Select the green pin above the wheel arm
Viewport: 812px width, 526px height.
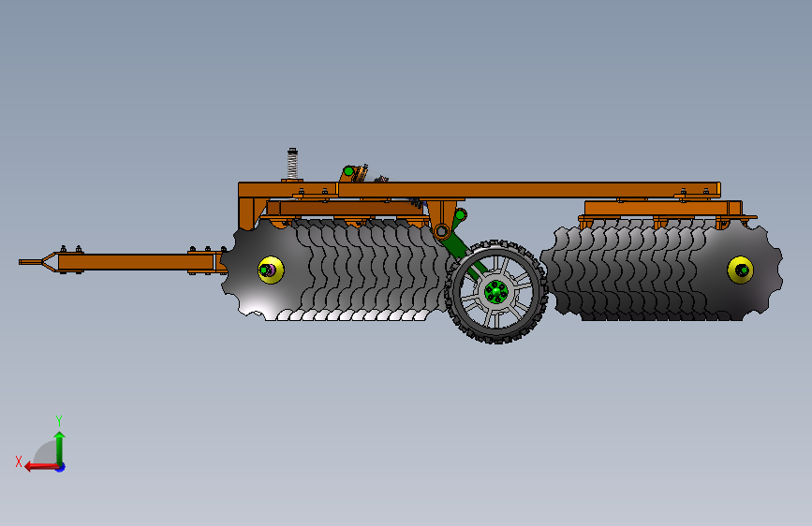(x=460, y=214)
